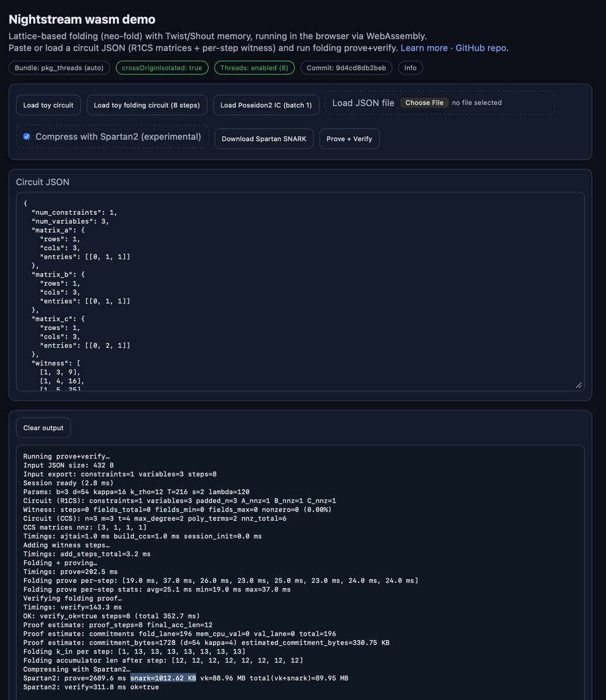
Task: Click the Nightstream wasm demo heading
Action: tap(82, 20)
